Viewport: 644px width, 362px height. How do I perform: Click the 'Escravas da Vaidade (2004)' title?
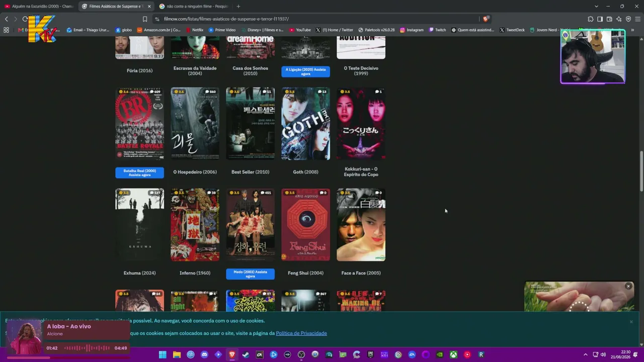click(195, 71)
